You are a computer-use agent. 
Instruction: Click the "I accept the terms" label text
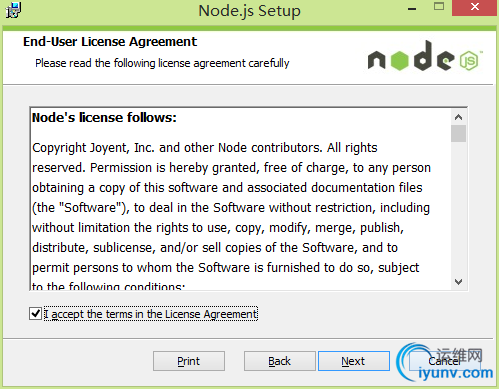point(151,314)
